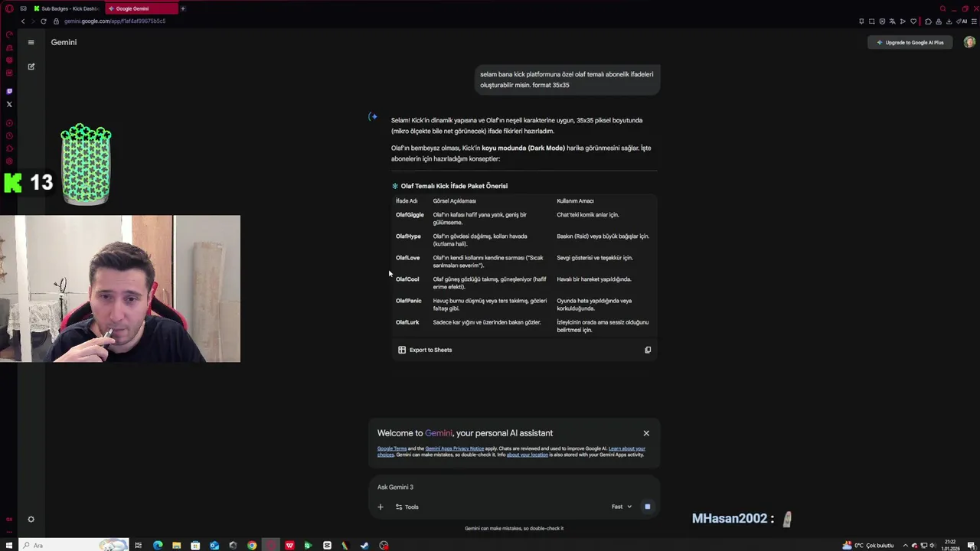
Task: Select the Google Gemini browser tab
Action: tap(142, 8)
